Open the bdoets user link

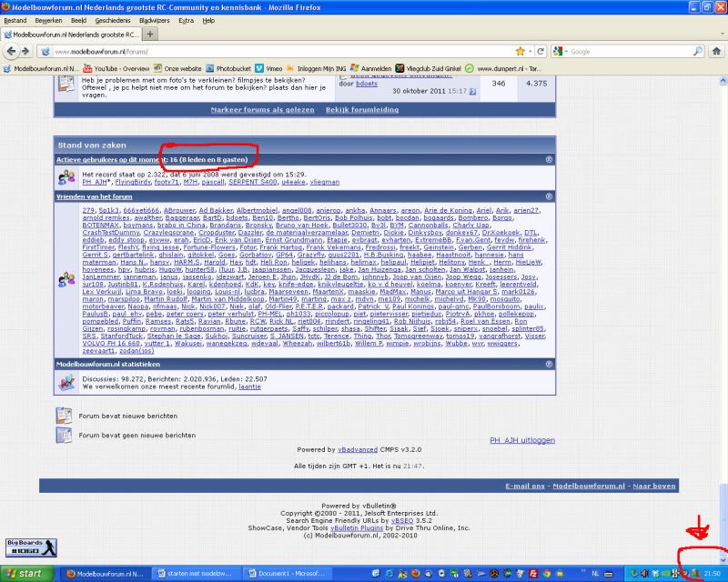tap(367, 84)
